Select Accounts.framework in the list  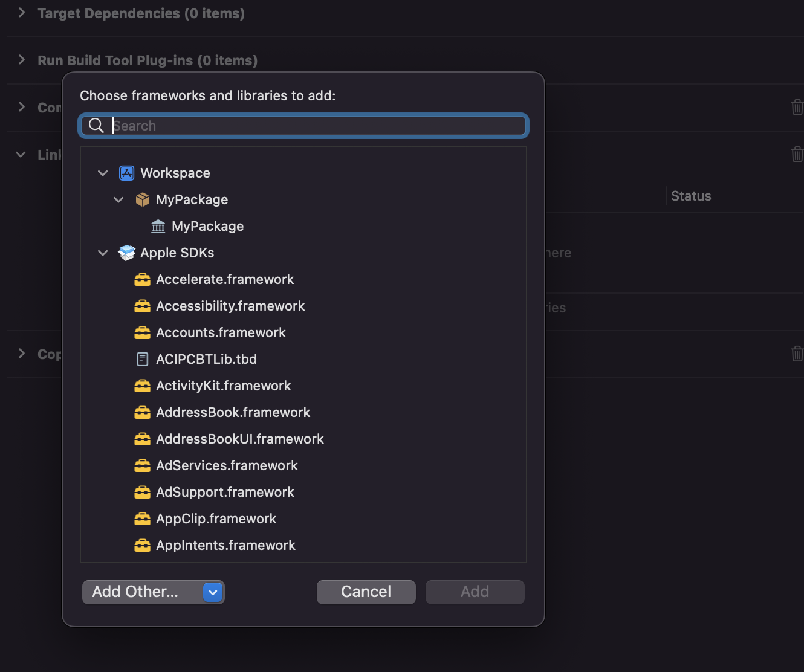303,332
